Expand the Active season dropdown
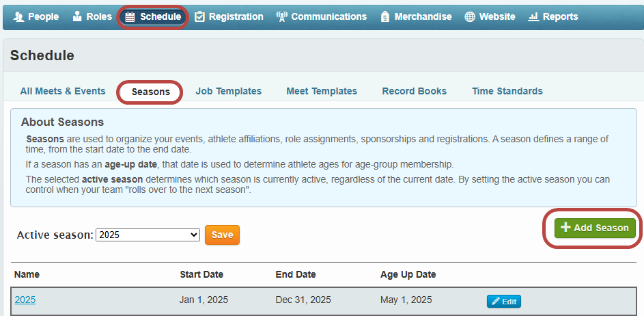644x316 pixels. [x=148, y=235]
